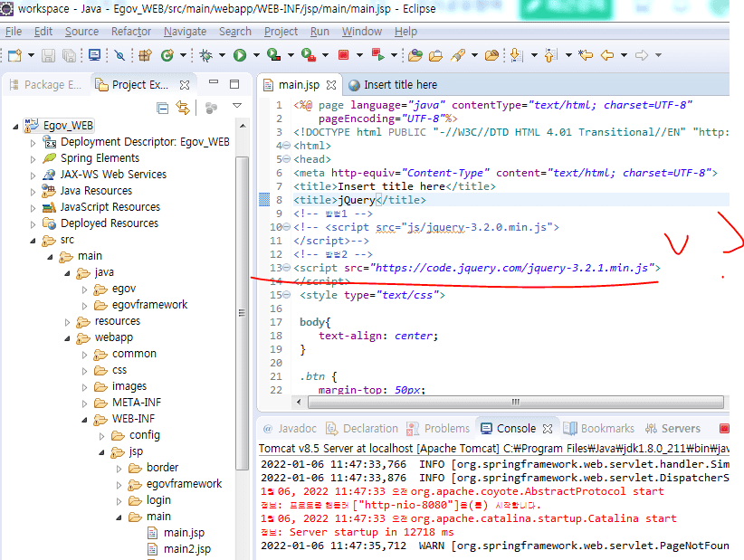Open the dropdown arrow next to Run button

(257, 56)
